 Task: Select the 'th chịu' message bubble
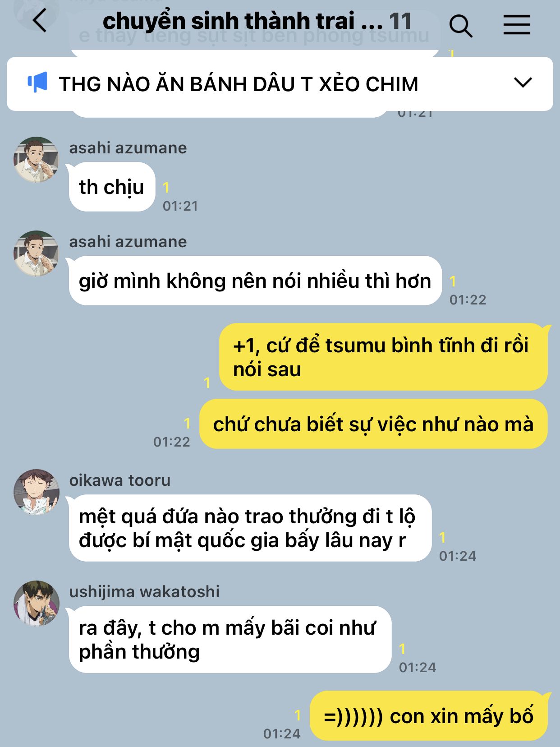tap(112, 187)
